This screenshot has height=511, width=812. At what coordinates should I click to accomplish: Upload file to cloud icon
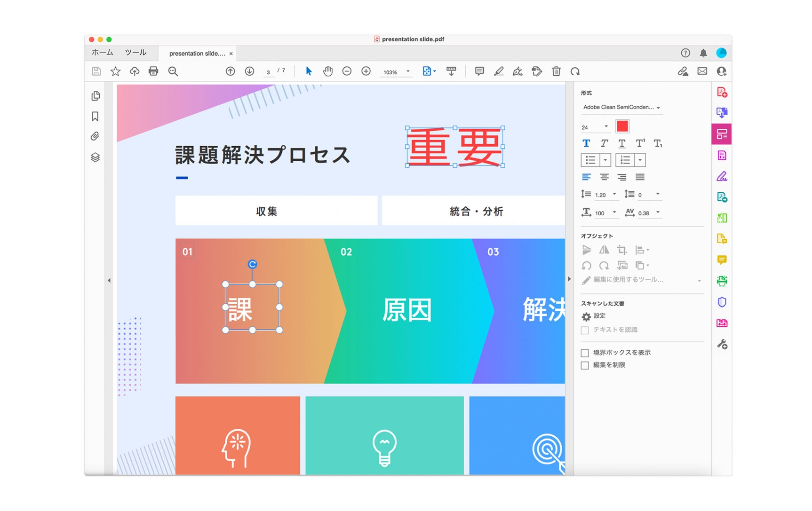pos(135,71)
